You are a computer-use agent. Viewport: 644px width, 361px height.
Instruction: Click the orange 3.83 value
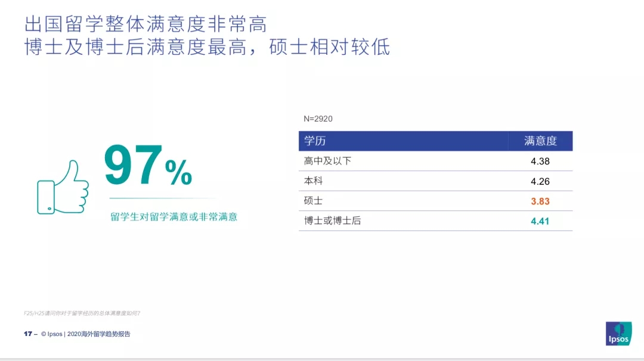click(x=540, y=201)
